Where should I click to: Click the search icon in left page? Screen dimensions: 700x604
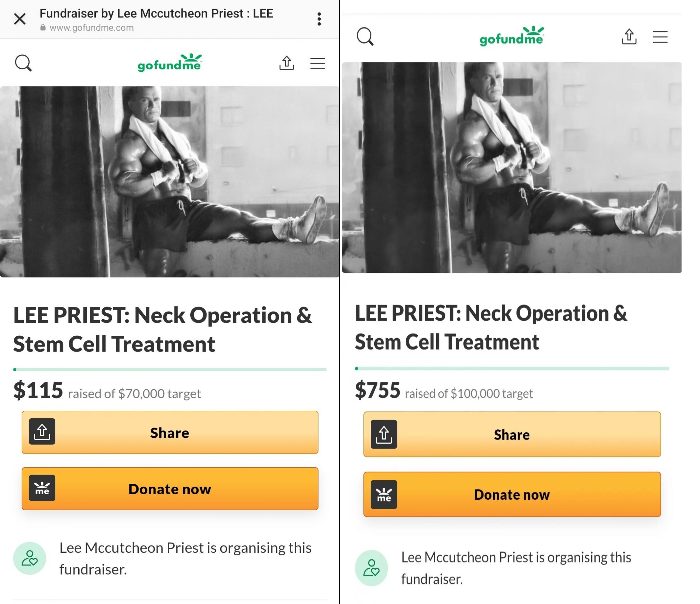(x=23, y=63)
